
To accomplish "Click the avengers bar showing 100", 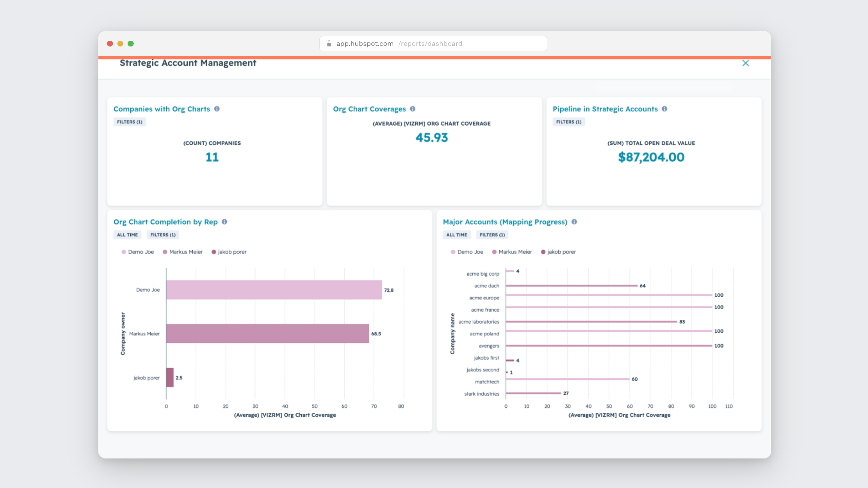I will tap(609, 346).
